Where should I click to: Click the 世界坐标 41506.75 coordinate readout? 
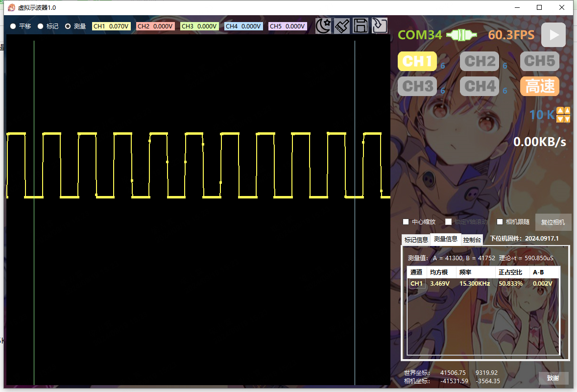click(451, 373)
